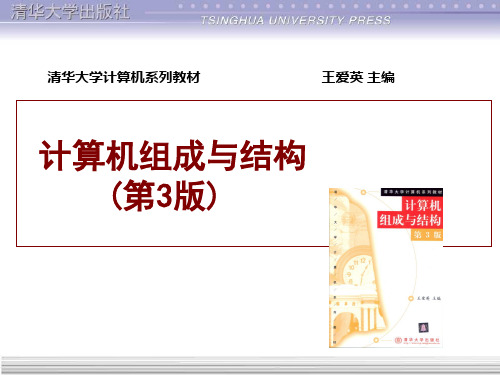Click the clock face on book cover
Viewport: 500px width, 375px height.
coord(358,271)
